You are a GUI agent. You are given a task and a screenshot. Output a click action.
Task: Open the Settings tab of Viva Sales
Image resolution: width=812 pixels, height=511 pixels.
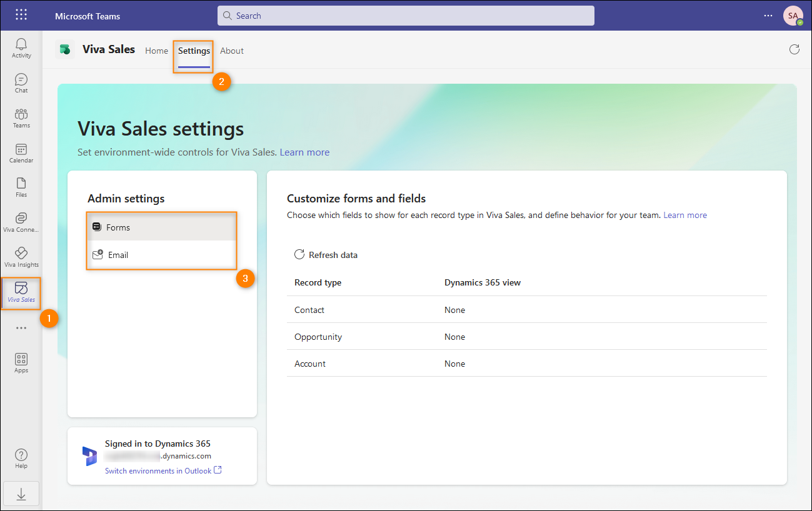[x=193, y=50]
